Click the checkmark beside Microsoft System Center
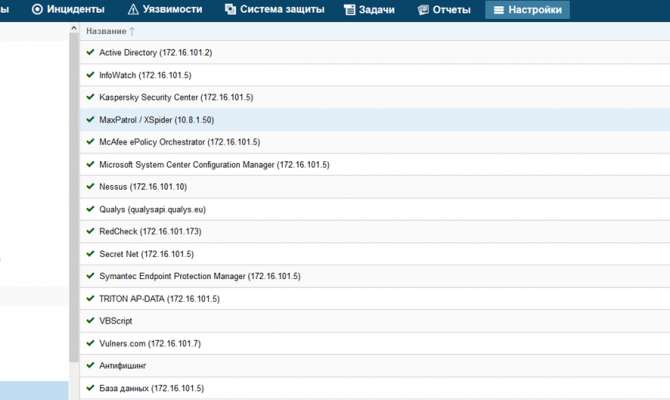 coord(90,164)
